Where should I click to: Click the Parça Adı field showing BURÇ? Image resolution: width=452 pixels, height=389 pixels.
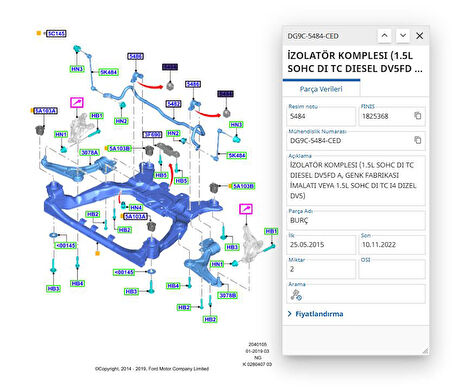coord(356,220)
